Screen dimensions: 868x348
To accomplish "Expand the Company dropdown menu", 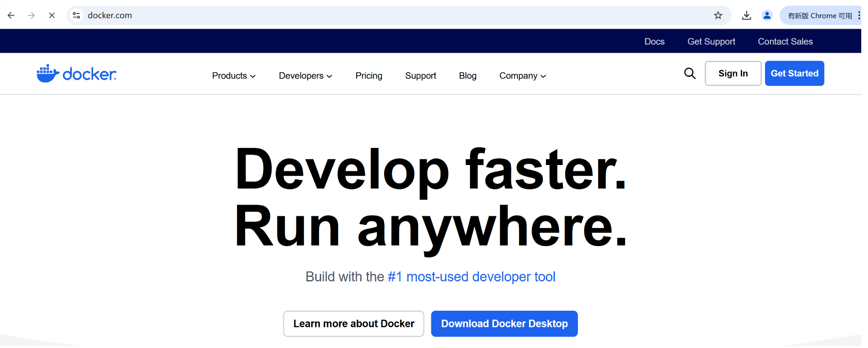I will tap(523, 76).
